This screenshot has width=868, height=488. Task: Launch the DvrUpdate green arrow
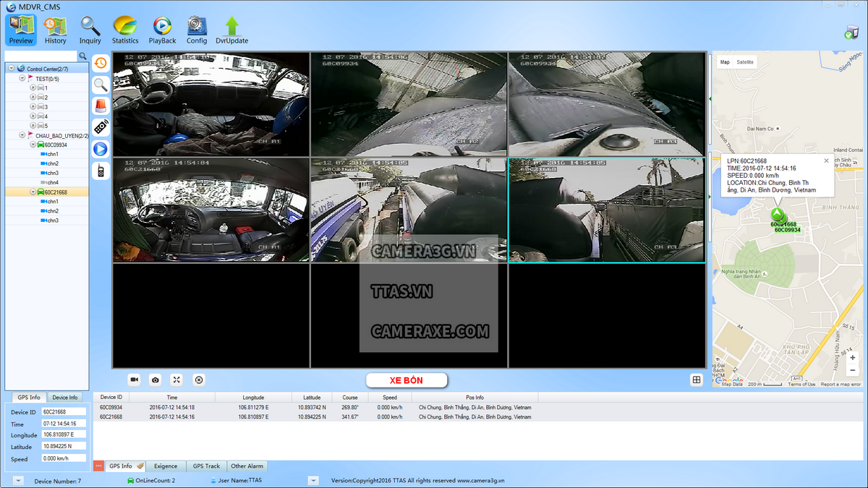point(231,30)
